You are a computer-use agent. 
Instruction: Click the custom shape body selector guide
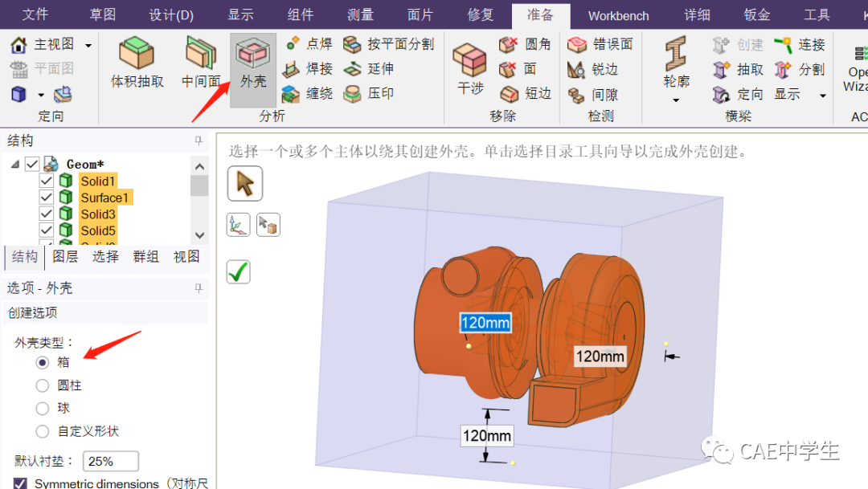tap(268, 225)
